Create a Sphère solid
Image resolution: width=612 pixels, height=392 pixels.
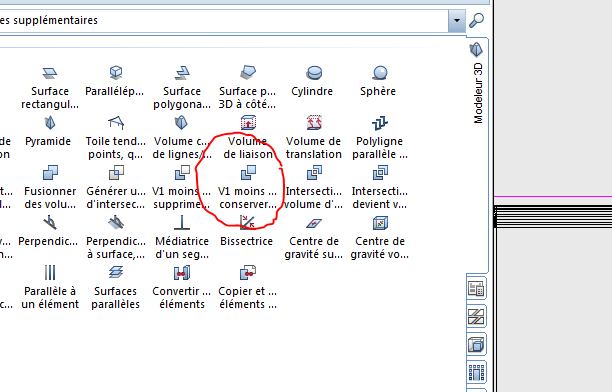378,81
